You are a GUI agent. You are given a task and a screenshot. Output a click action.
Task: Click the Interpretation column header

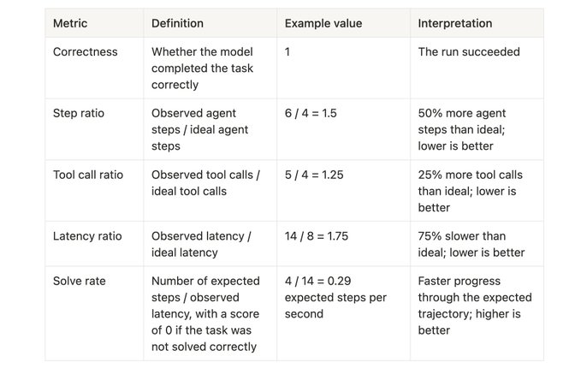(454, 23)
